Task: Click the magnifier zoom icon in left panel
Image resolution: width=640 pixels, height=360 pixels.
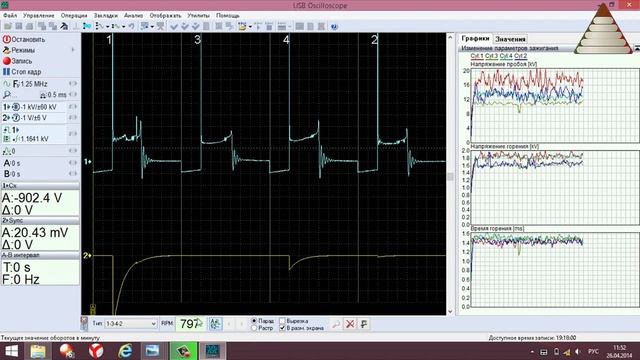Action: [x=7, y=95]
